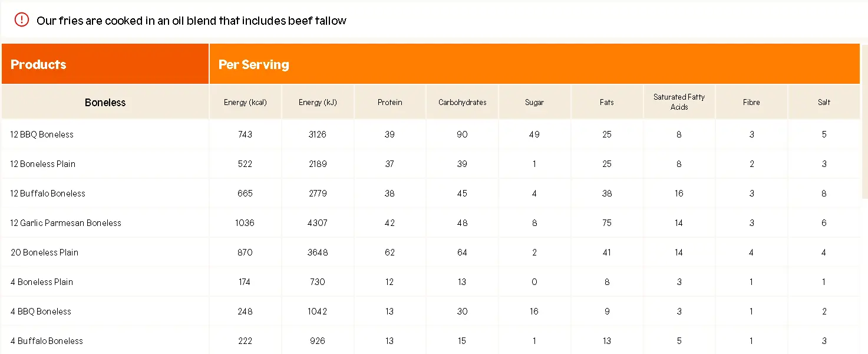Select the 20 Boneless Plain row label
This screenshot has width=868, height=354.
tap(45, 253)
